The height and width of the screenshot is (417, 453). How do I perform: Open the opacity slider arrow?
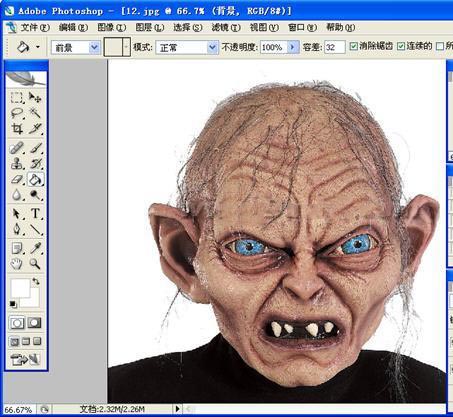click(x=293, y=47)
